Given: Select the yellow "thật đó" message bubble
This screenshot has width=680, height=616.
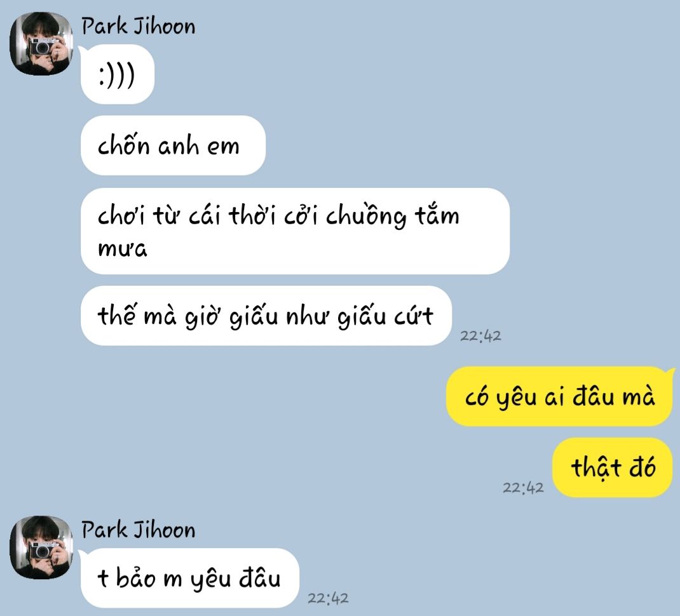Looking at the screenshot, I should point(613,467).
